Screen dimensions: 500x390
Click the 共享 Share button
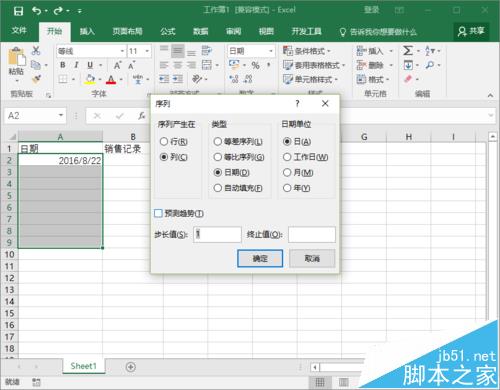471,31
